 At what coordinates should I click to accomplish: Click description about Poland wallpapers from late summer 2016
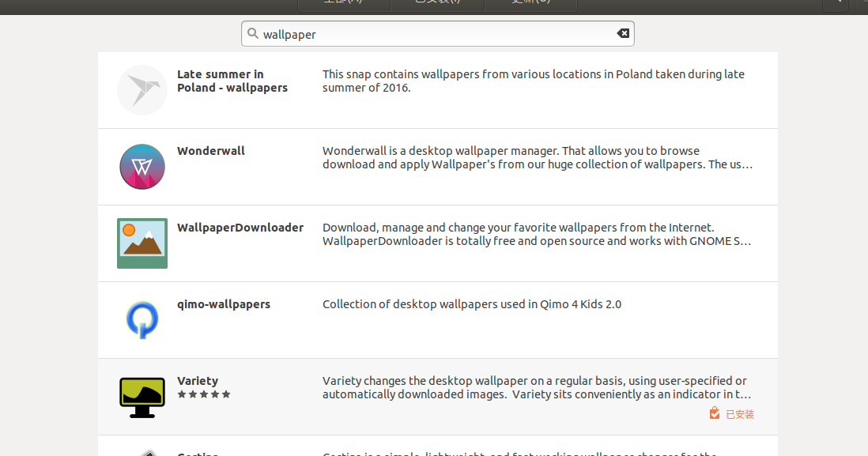pyautogui.click(x=534, y=81)
